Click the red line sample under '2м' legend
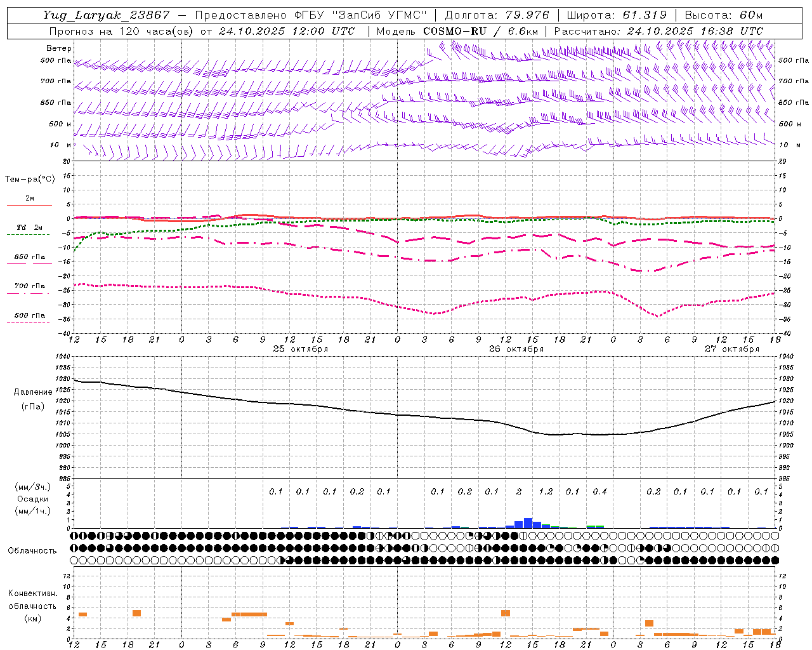 29,205
